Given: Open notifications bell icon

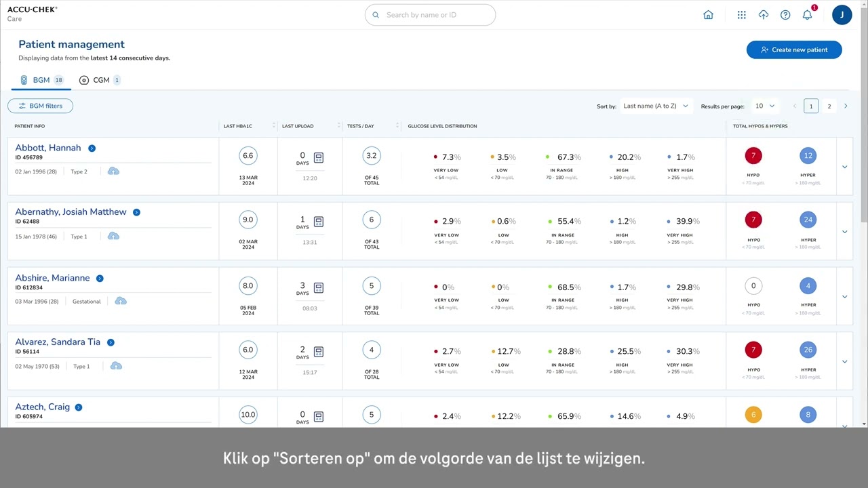Looking at the screenshot, I should point(807,15).
